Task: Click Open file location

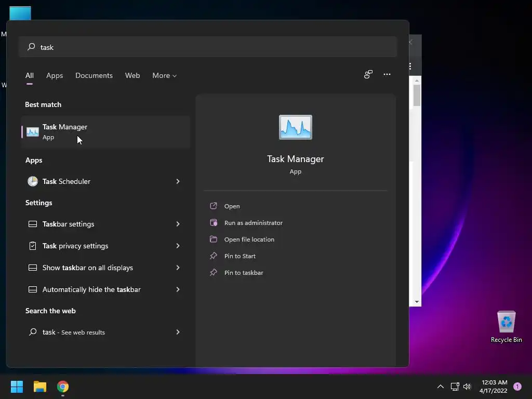Action: [249, 240]
